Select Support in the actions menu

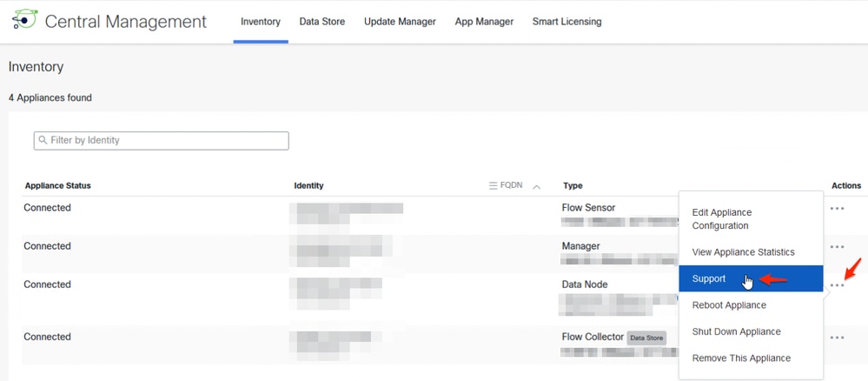point(751,279)
